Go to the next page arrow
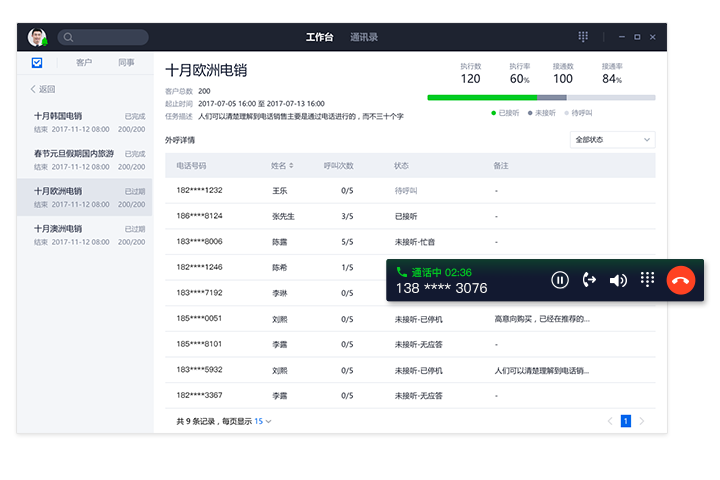This screenshot has width=720, height=480. click(x=641, y=421)
